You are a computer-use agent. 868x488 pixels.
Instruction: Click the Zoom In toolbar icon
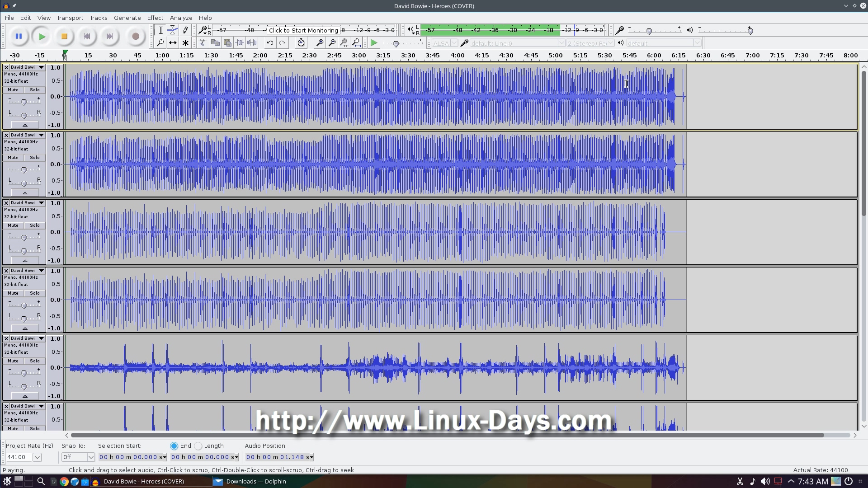tap(320, 43)
